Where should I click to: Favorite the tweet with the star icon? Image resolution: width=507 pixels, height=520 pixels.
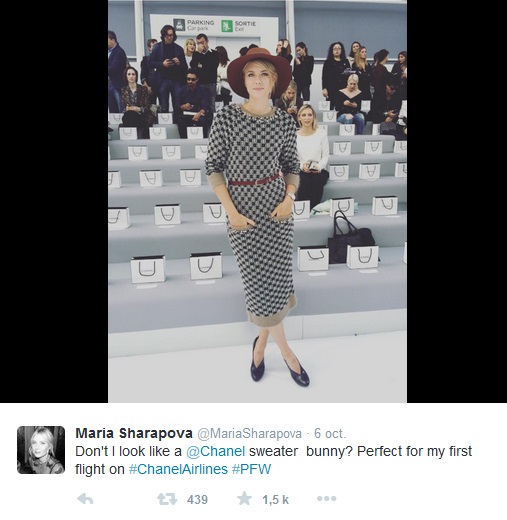click(244, 499)
